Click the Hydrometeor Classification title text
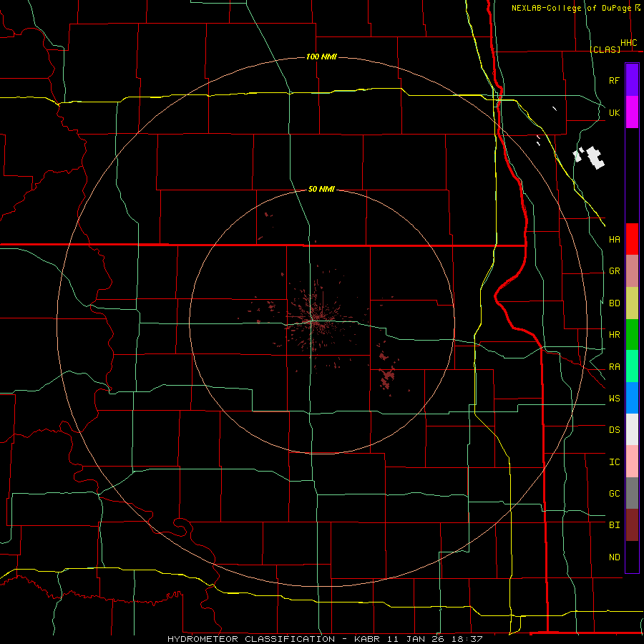Screen dimensions: 644x644 tap(251, 639)
